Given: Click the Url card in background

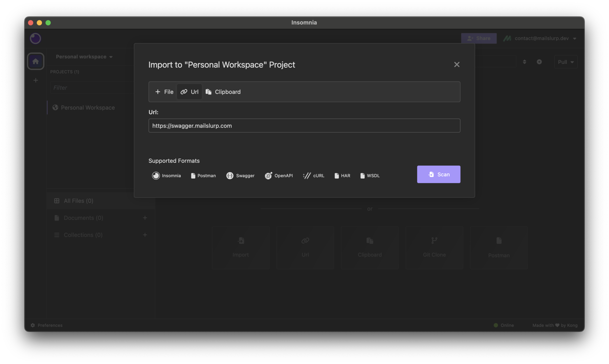Looking at the screenshot, I should (x=305, y=248).
